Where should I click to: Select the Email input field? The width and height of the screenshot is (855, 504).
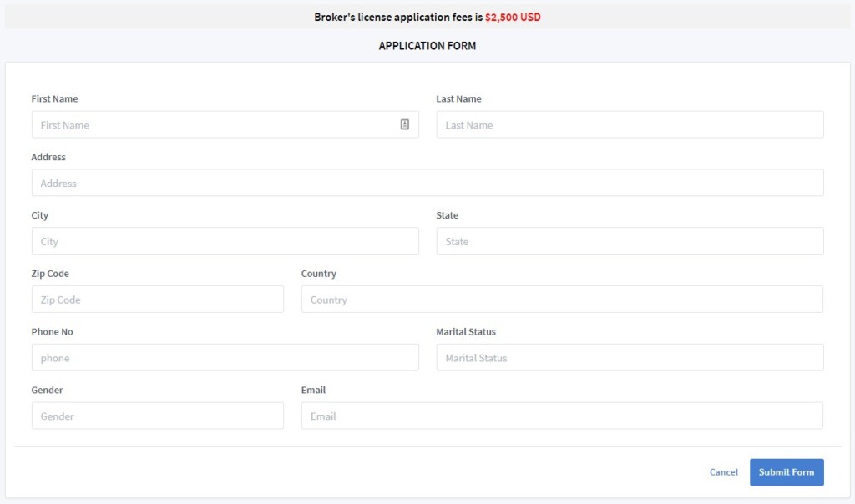[x=562, y=416]
